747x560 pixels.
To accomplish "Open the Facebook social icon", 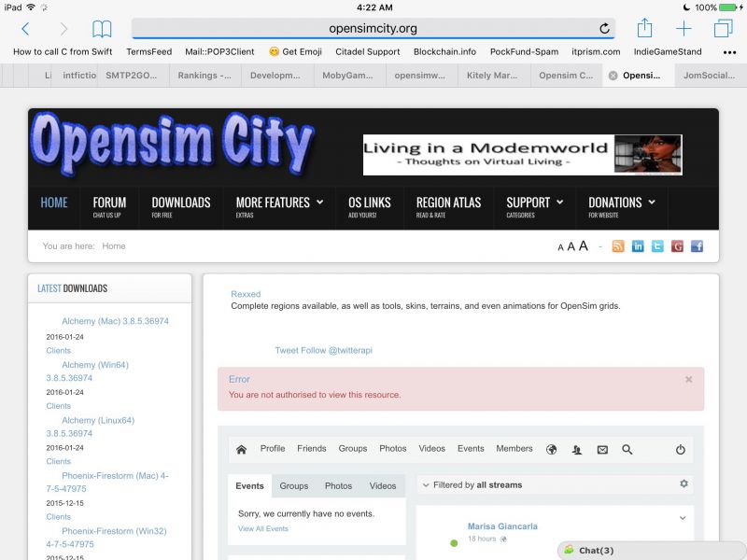I will coord(697,246).
